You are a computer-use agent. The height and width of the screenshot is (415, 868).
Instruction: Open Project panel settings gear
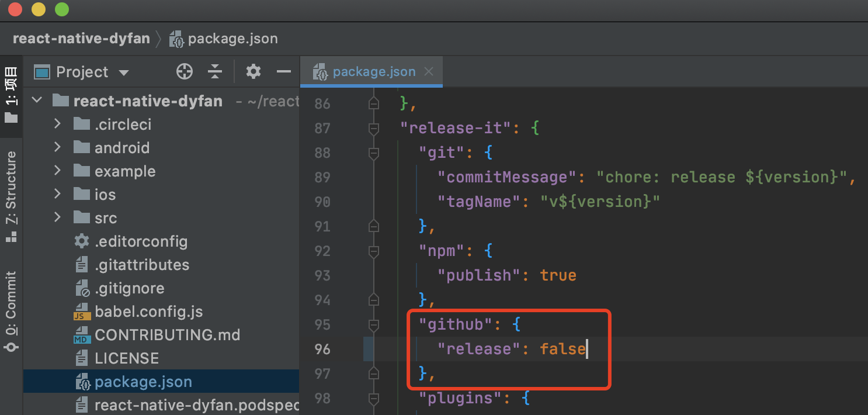click(x=253, y=72)
